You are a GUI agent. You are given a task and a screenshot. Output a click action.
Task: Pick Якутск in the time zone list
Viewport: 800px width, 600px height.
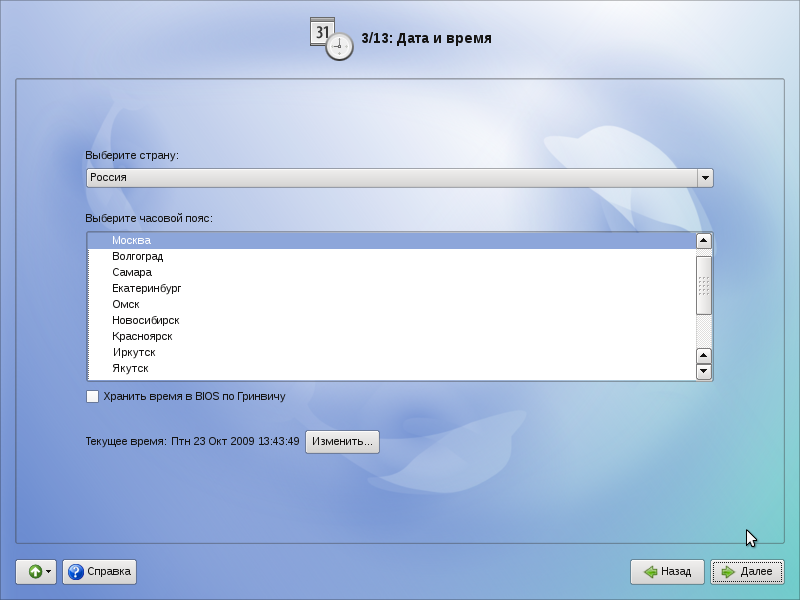click(x=130, y=368)
